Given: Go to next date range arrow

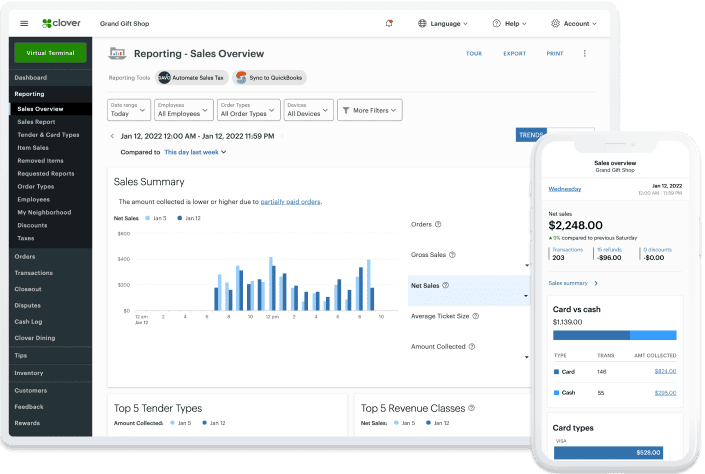Looking at the screenshot, I should pyautogui.click(x=282, y=136).
